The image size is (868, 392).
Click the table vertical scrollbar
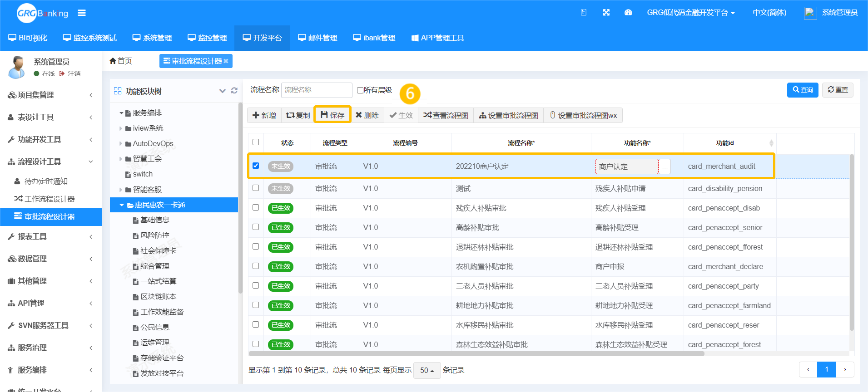[x=852, y=243]
